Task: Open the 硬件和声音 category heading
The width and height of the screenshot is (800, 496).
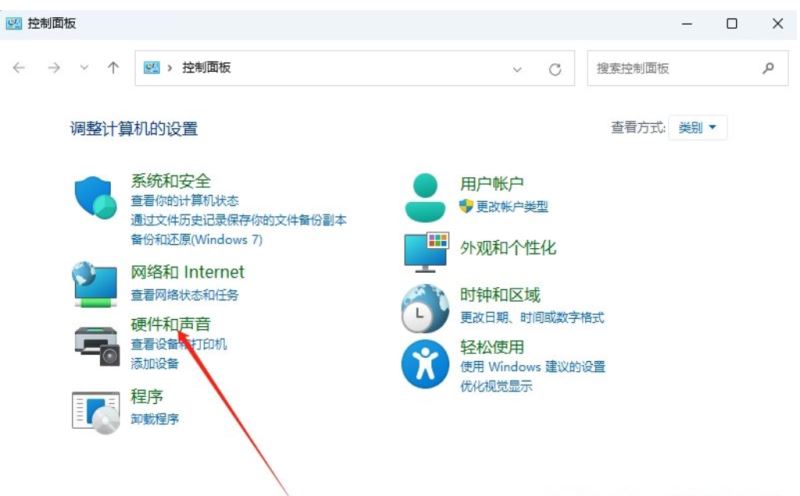Action: (x=171, y=324)
